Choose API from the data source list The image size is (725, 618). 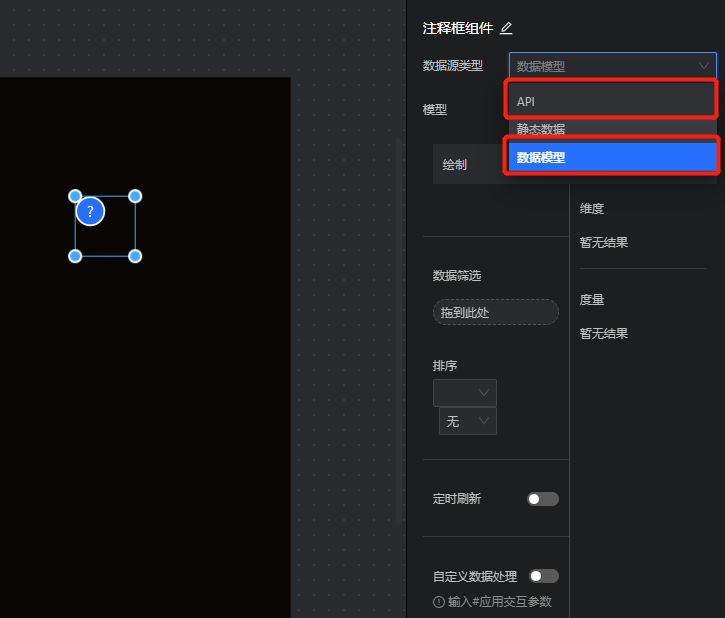coord(612,101)
